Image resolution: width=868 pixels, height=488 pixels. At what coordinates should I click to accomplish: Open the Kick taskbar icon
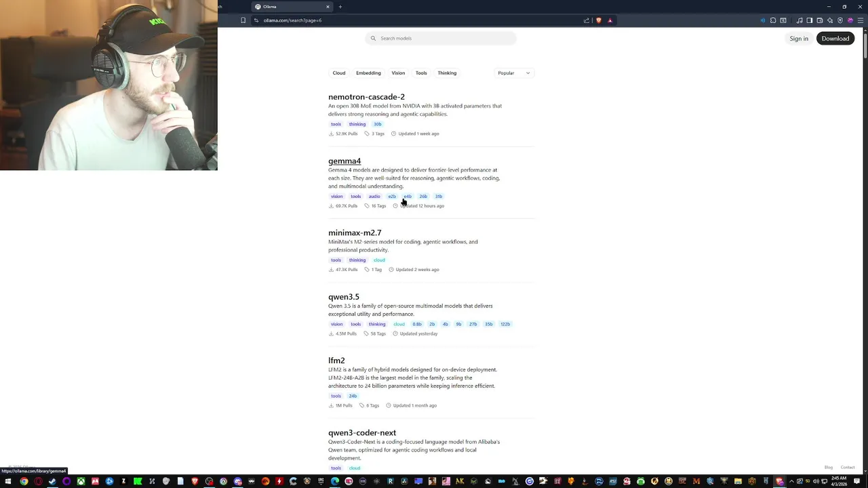pyautogui.click(x=138, y=481)
